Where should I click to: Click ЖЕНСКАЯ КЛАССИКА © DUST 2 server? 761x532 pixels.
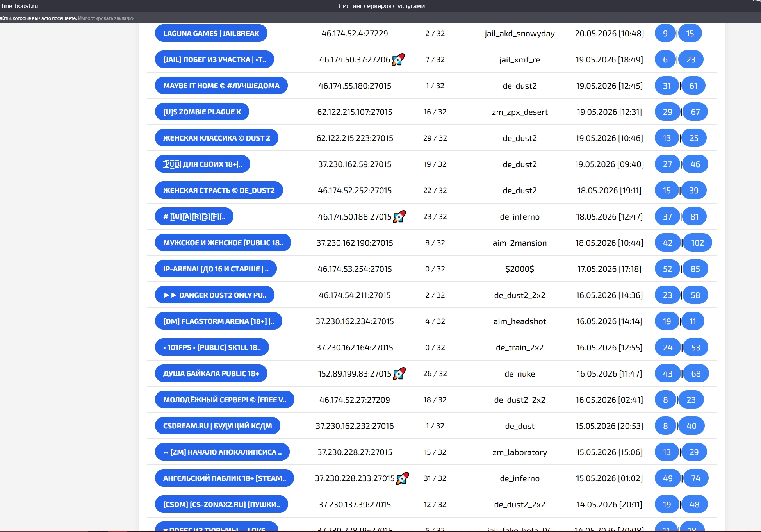coord(216,138)
